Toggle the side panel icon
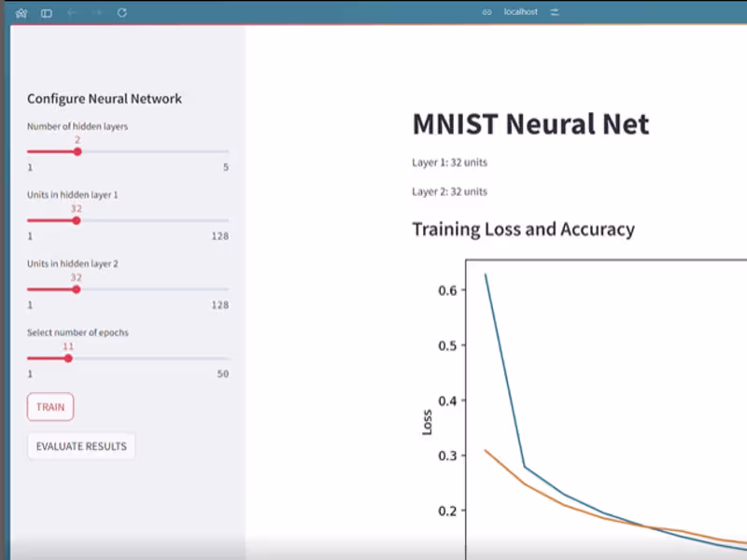The image size is (747, 560). pos(46,12)
